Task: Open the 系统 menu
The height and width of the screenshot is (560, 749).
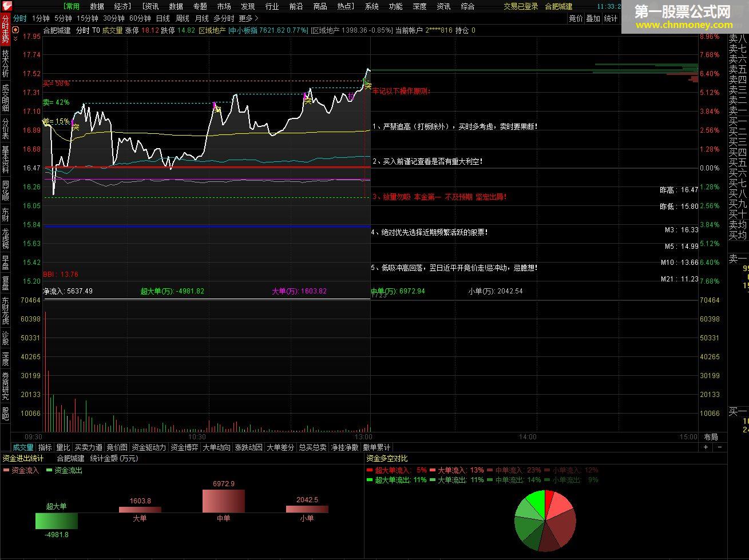Action: [x=372, y=6]
